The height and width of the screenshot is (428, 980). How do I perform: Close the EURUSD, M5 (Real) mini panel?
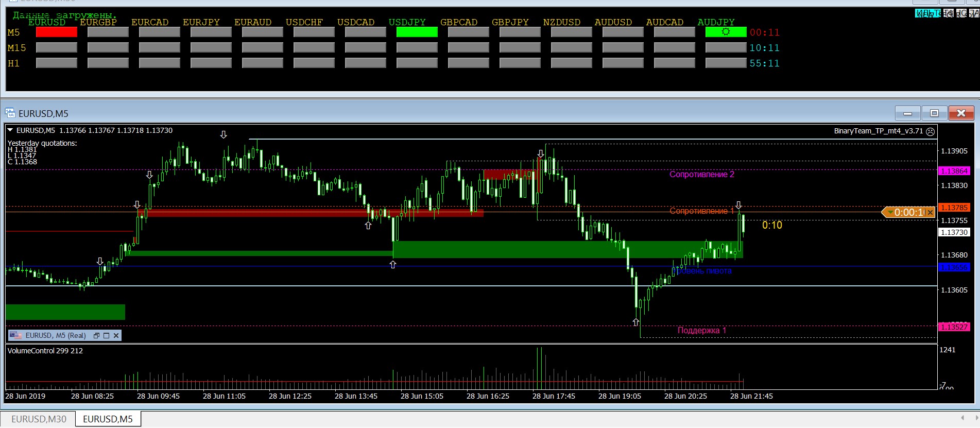[116, 335]
